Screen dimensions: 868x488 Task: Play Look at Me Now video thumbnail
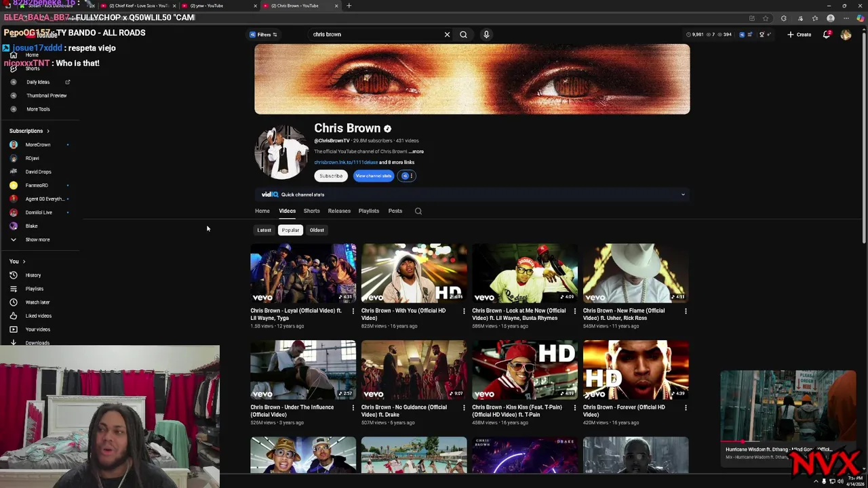click(x=525, y=272)
